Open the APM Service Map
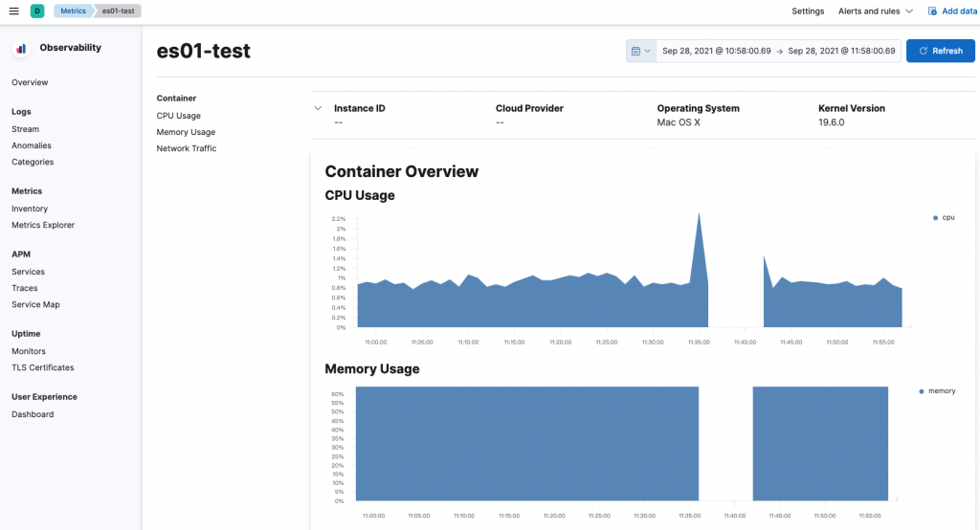The image size is (980, 530). point(35,304)
